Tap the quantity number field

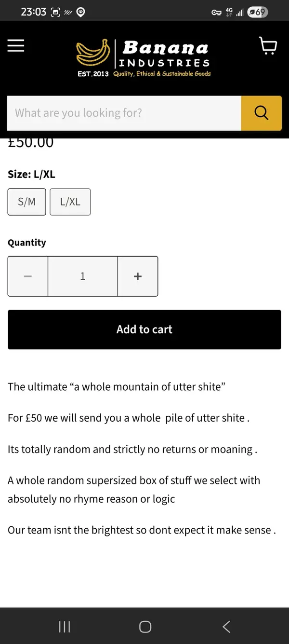click(x=83, y=276)
